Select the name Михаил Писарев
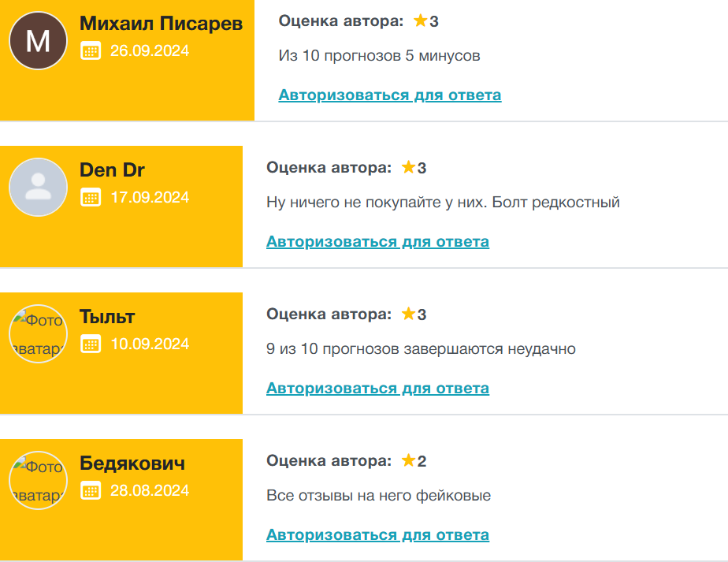The image size is (728, 562). click(x=161, y=24)
